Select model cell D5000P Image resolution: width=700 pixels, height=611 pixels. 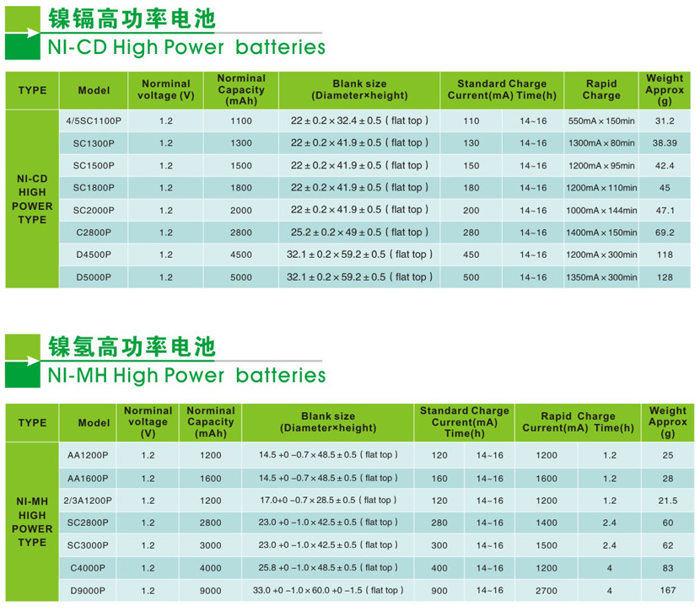click(94, 277)
